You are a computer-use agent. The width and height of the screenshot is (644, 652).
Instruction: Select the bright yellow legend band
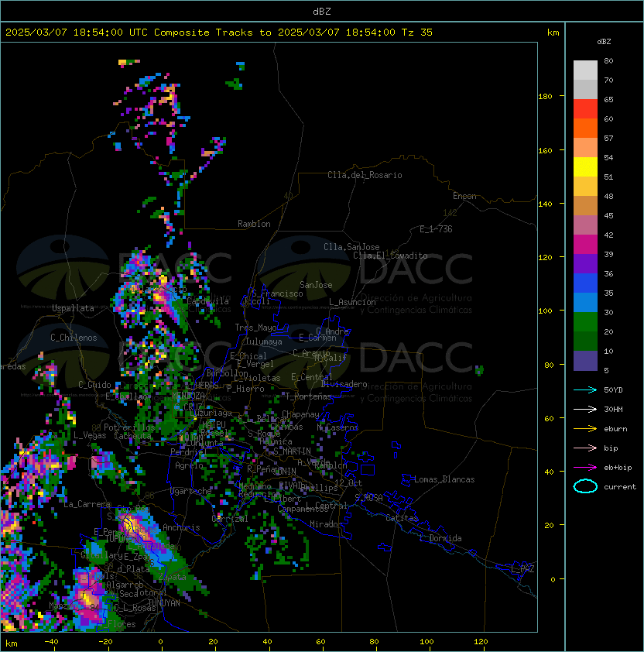pyautogui.click(x=585, y=167)
